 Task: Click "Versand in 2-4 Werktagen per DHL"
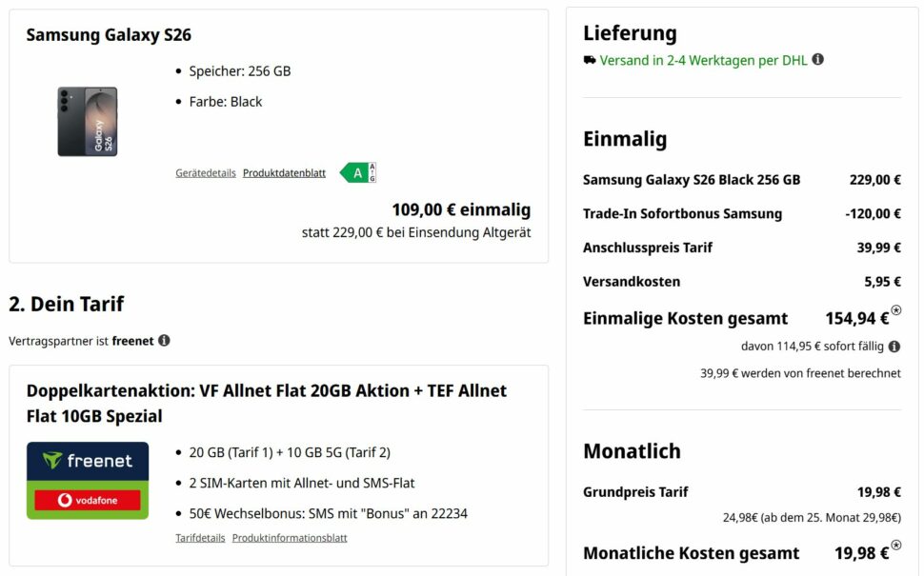[703, 59]
